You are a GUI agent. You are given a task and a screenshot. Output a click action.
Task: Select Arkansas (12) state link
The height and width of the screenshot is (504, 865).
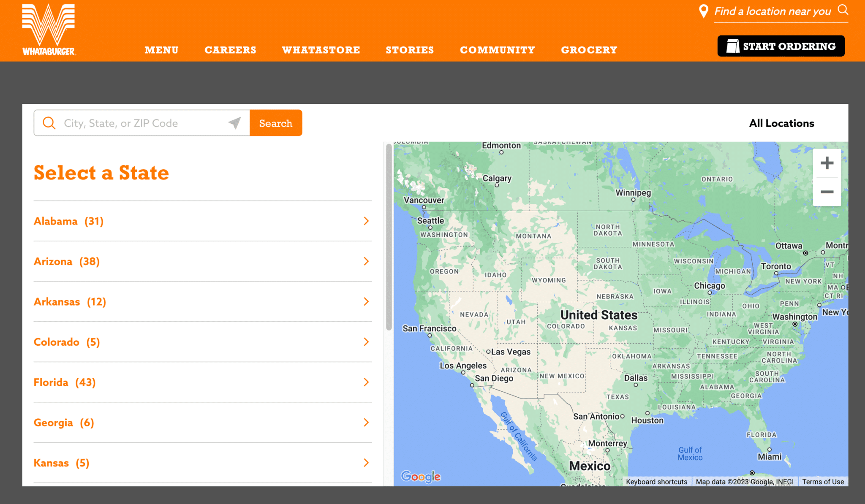click(x=70, y=302)
